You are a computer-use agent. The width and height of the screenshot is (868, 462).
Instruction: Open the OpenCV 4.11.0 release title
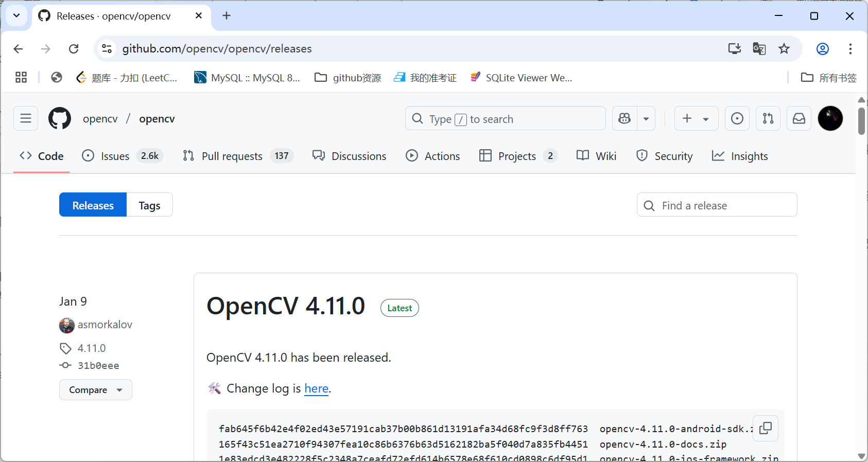click(x=286, y=306)
